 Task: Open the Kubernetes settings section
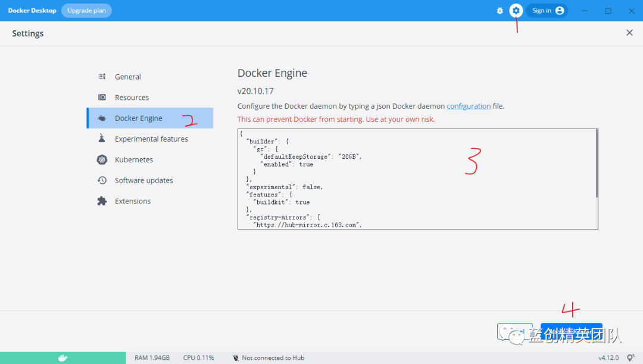pyautogui.click(x=149, y=159)
